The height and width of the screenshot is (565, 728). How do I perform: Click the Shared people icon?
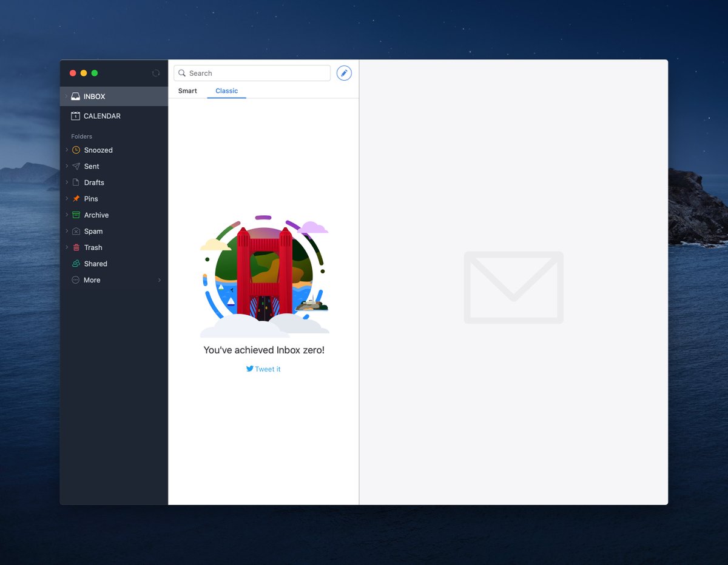[x=76, y=264]
